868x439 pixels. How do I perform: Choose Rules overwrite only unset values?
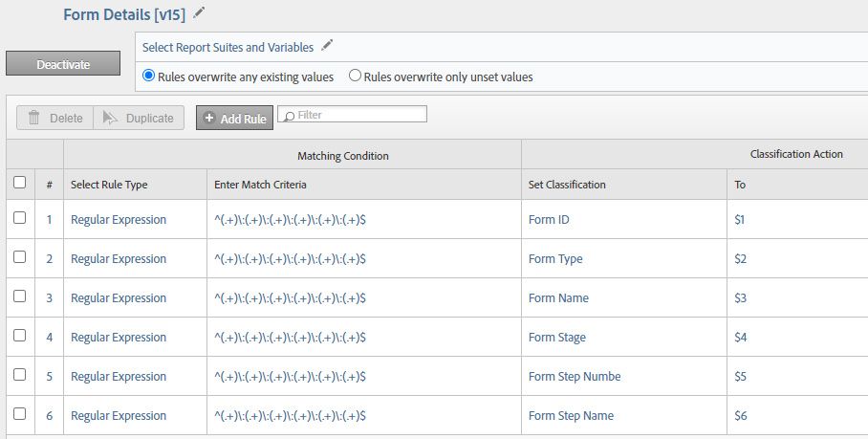(x=356, y=77)
